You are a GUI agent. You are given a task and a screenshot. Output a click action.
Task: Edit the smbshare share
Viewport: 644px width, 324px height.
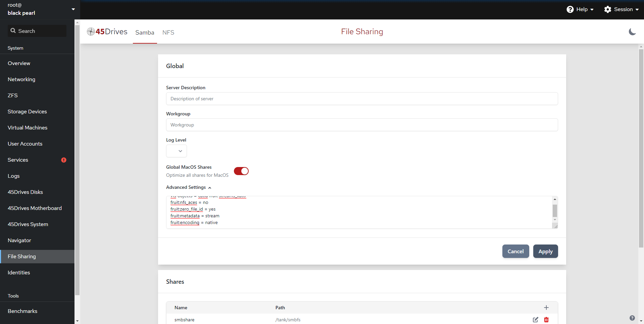click(x=536, y=320)
